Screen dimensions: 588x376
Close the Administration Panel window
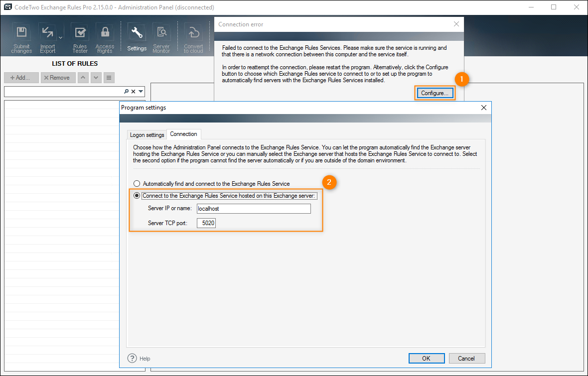click(577, 7)
